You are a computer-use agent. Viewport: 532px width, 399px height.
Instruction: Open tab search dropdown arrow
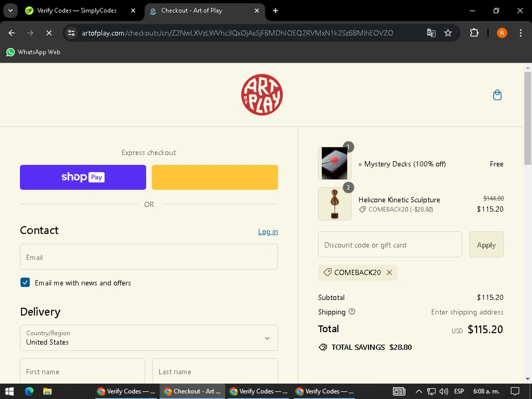point(11,11)
